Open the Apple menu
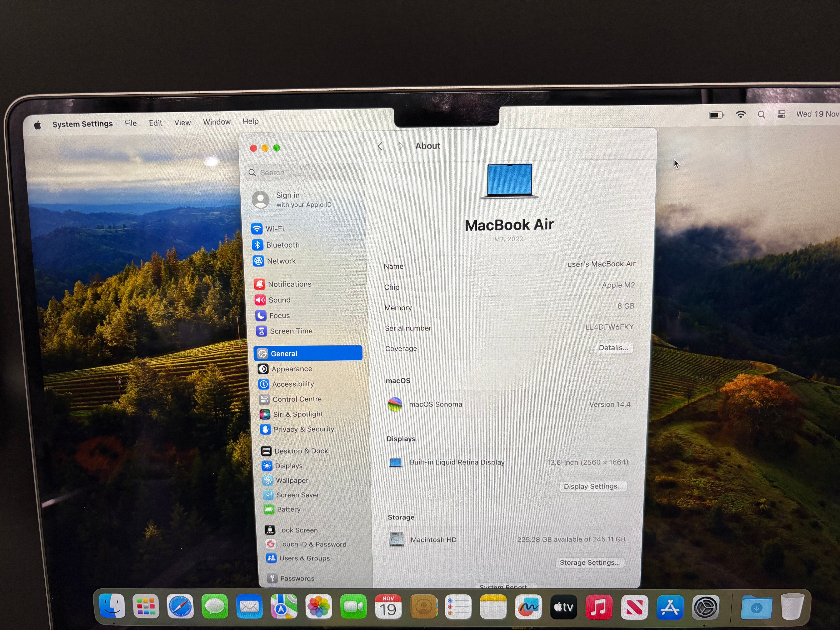The image size is (840, 630). 38,125
